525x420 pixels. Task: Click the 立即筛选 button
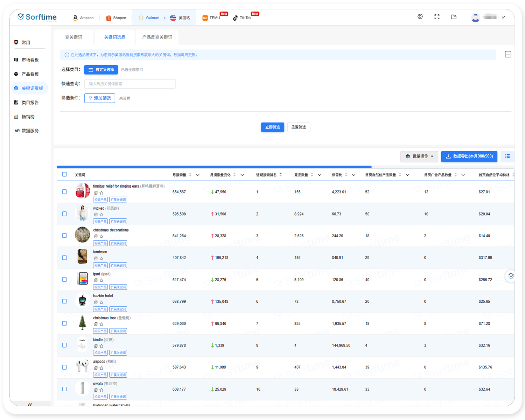pos(272,127)
